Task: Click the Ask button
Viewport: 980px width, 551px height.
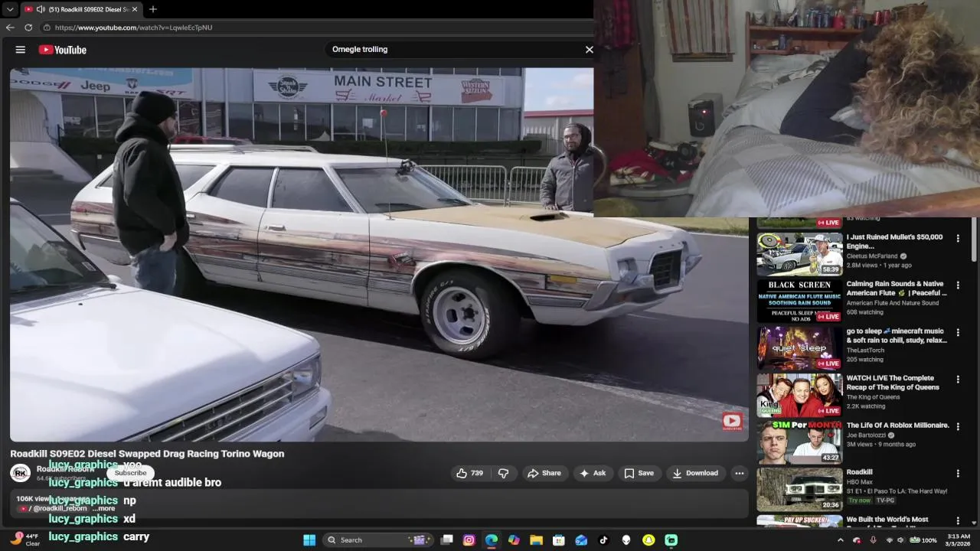Action: click(593, 473)
